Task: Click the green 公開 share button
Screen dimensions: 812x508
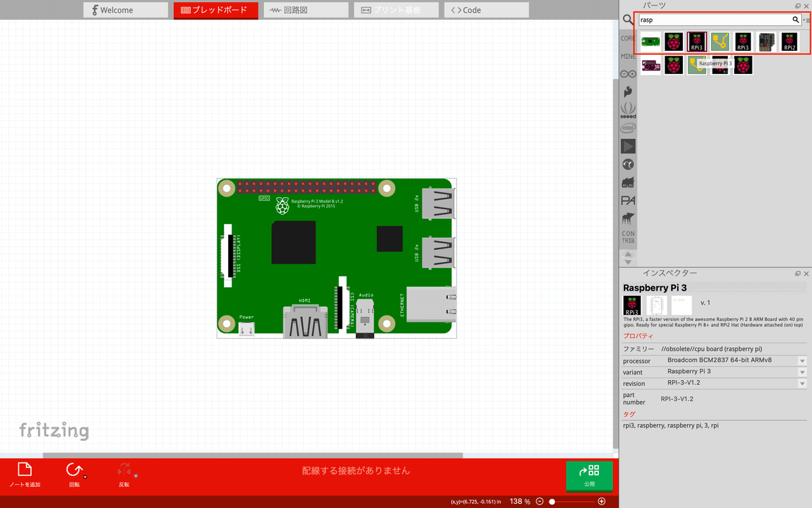Action: [x=589, y=476]
